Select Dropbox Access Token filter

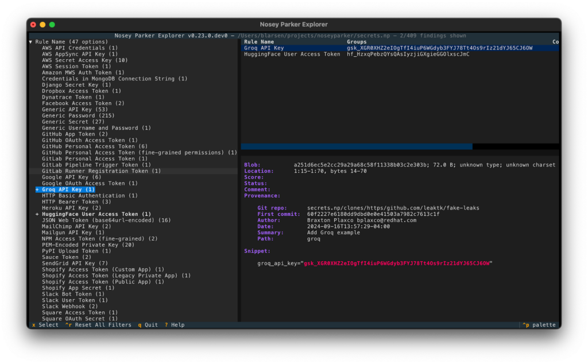82,91
